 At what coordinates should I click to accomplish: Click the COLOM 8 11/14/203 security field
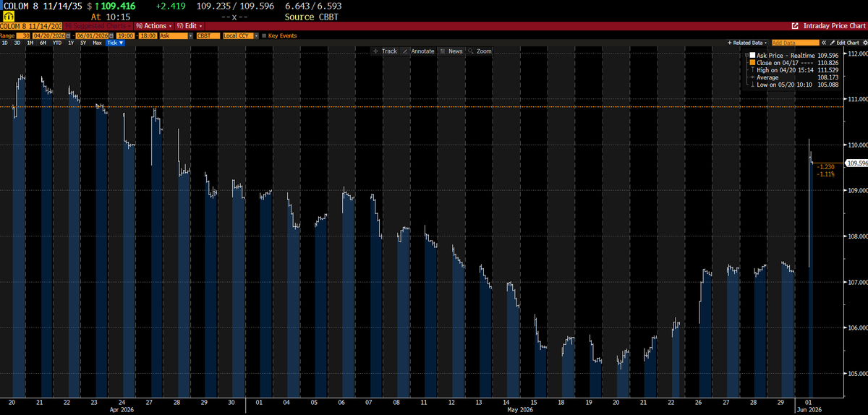31,26
